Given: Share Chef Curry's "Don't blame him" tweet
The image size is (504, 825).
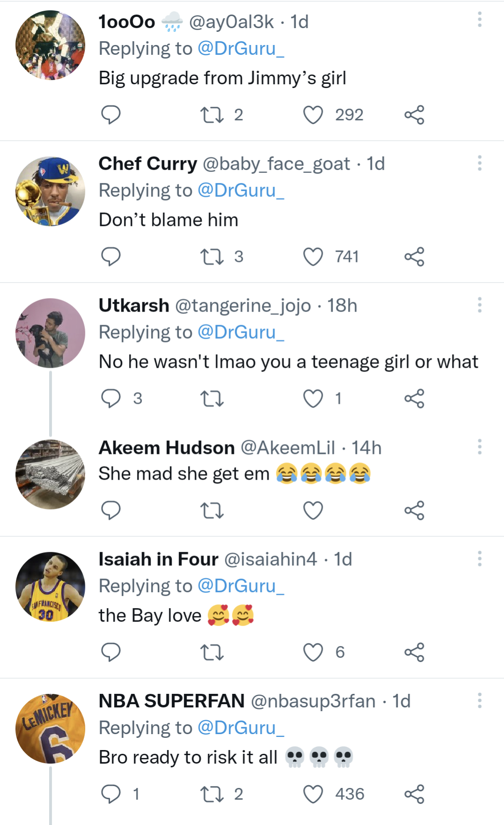Looking at the screenshot, I should pyautogui.click(x=417, y=256).
